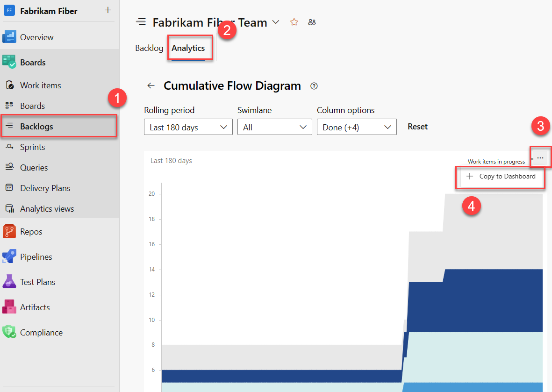Choose Copy to Dashboard
This screenshot has width=552, height=392.
tap(508, 176)
